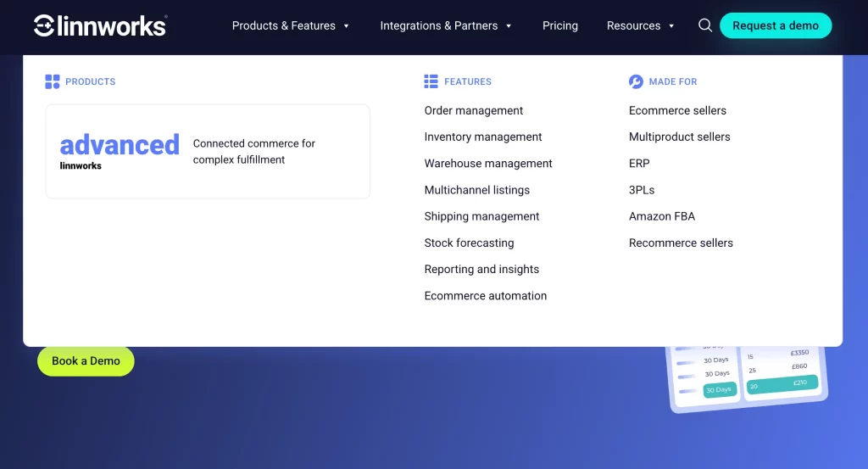Open the Warehouse management link
Screen dimensions: 868x469
487,164
